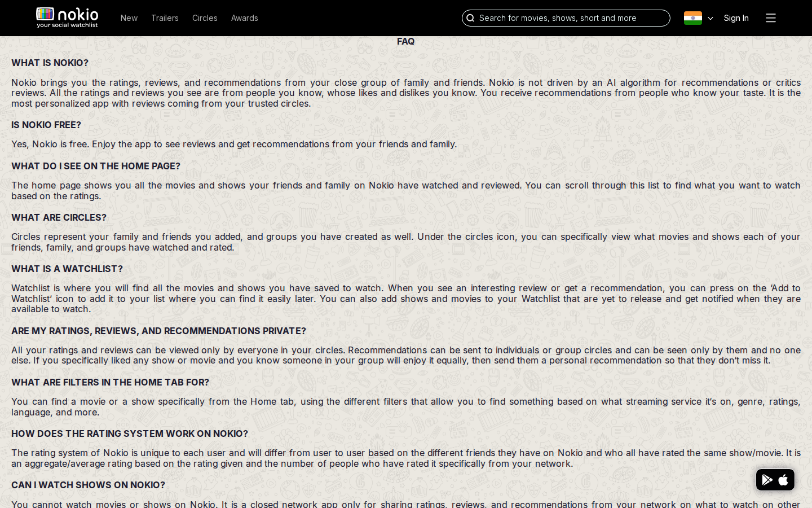Viewport: 812px width, 508px height.
Task: Navigate to the Awards page
Action: click(x=244, y=18)
